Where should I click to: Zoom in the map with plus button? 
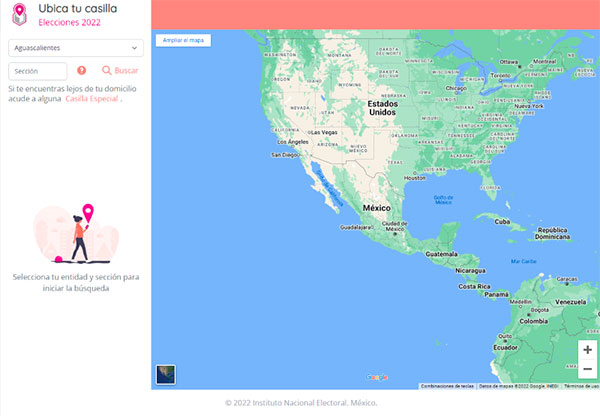[x=587, y=350]
